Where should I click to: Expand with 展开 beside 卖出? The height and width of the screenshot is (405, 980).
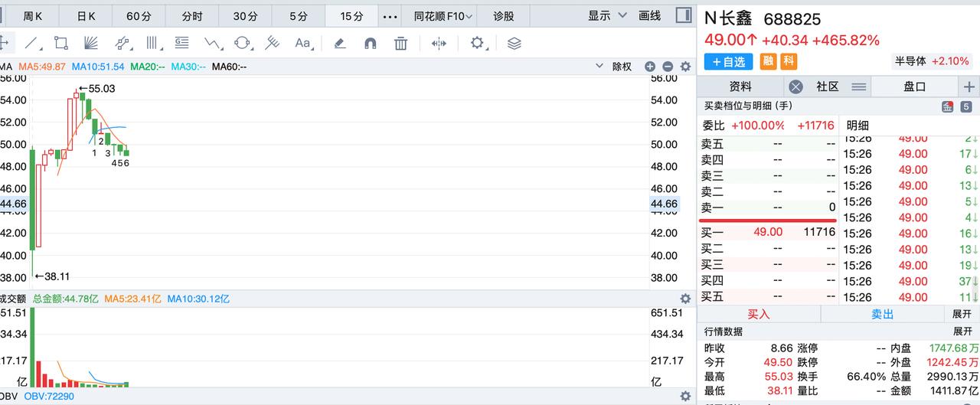point(962,314)
